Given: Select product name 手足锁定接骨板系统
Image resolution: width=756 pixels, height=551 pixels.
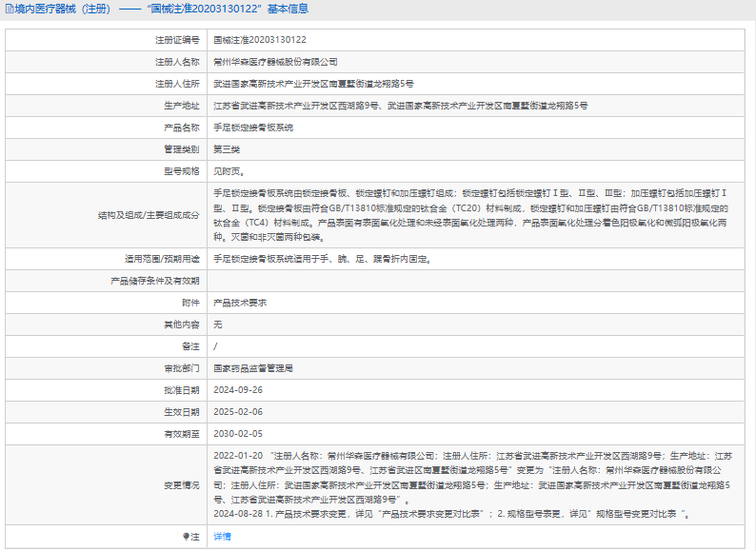Looking at the screenshot, I should (253, 128).
